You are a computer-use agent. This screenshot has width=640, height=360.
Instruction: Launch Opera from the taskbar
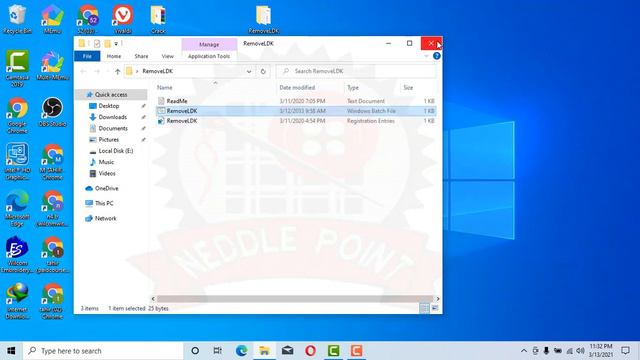(310, 351)
